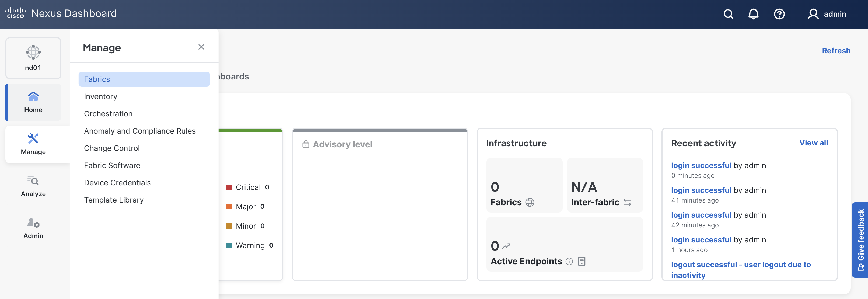
Task: Click the Active Endpoints info icon
Action: coord(569,261)
